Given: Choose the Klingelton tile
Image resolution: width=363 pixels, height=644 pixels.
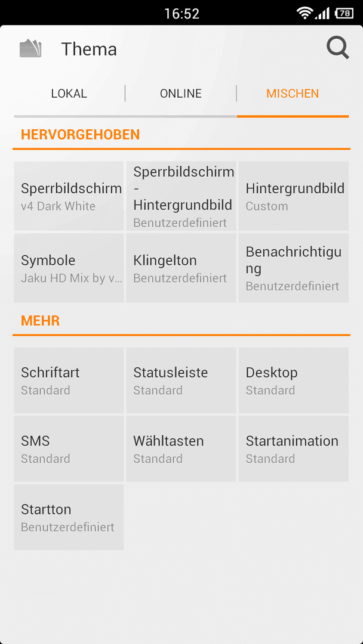Looking at the screenshot, I should [181, 268].
